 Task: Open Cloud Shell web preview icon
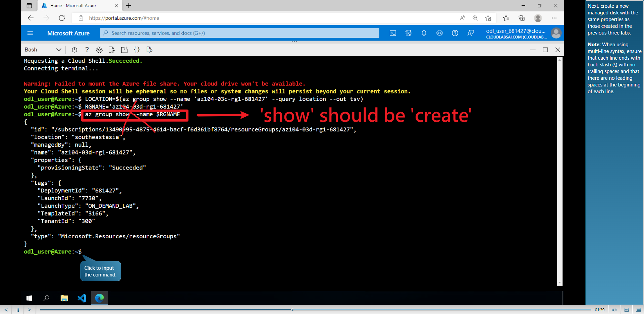(x=149, y=50)
